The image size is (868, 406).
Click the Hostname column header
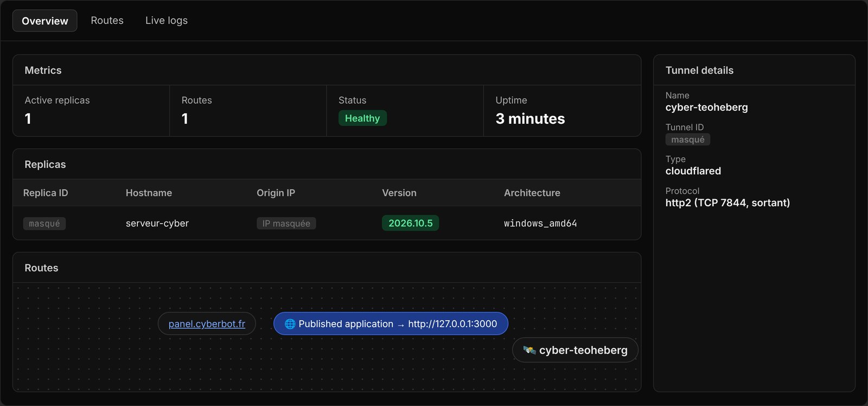pyautogui.click(x=149, y=193)
